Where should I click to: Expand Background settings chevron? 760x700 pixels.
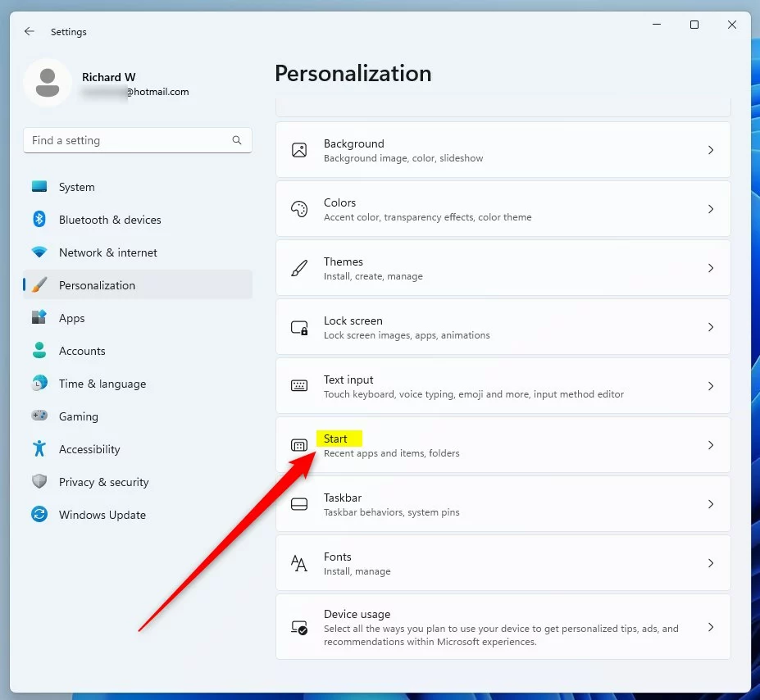[711, 150]
